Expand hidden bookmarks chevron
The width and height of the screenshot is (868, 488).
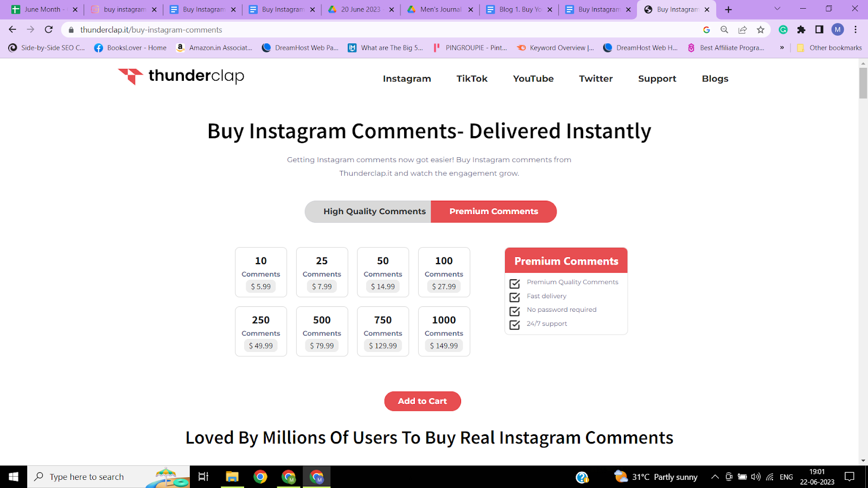point(782,48)
